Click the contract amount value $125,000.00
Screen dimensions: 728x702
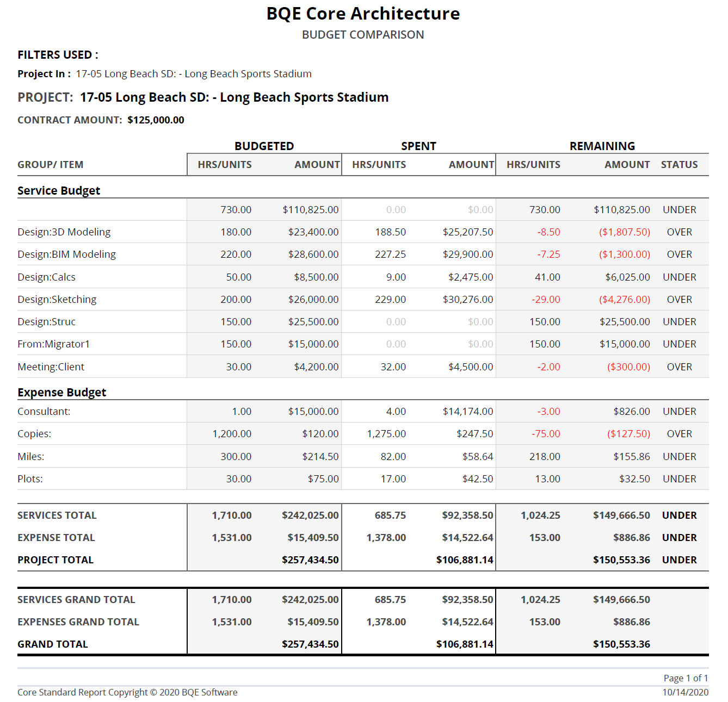156,120
